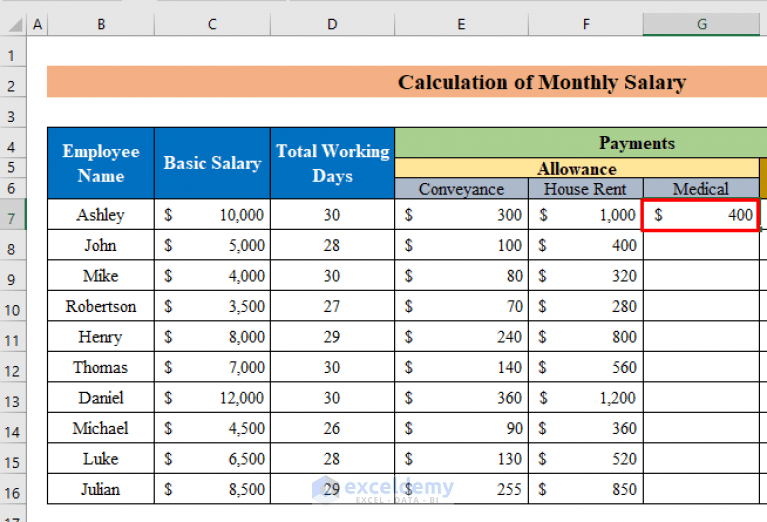Select column D header
This screenshot has height=522, width=767.
coord(332,24)
